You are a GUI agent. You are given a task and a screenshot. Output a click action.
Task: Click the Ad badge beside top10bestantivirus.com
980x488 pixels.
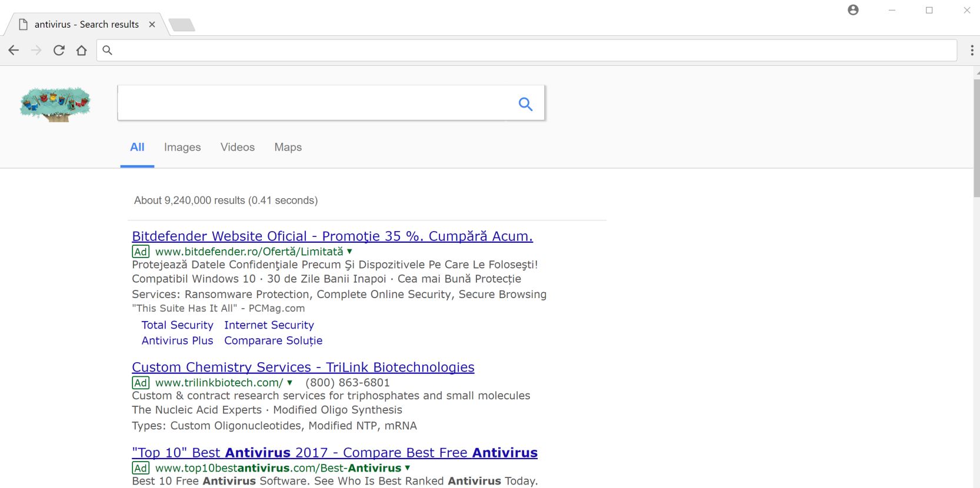(141, 468)
